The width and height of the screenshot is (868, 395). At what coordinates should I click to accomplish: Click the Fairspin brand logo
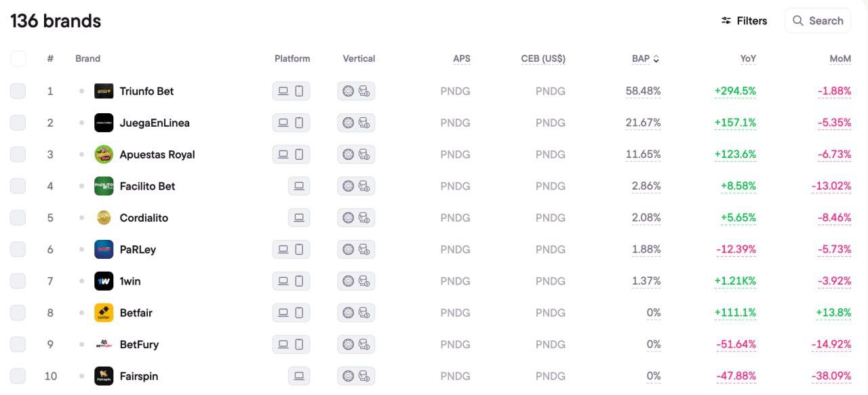point(104,376)
